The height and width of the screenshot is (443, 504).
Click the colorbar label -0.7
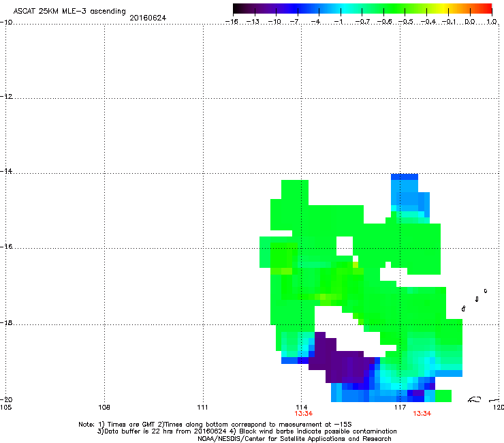[362, 22]
